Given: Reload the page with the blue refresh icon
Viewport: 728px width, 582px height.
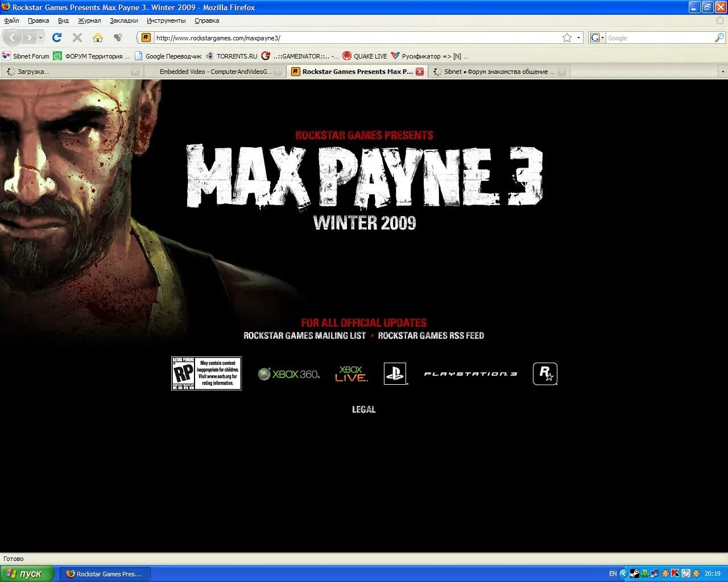Looking at the screenshot, I should (56, 38).
